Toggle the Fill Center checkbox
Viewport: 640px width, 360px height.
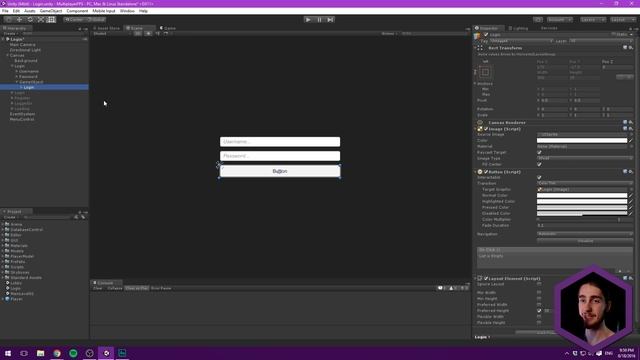539,164
